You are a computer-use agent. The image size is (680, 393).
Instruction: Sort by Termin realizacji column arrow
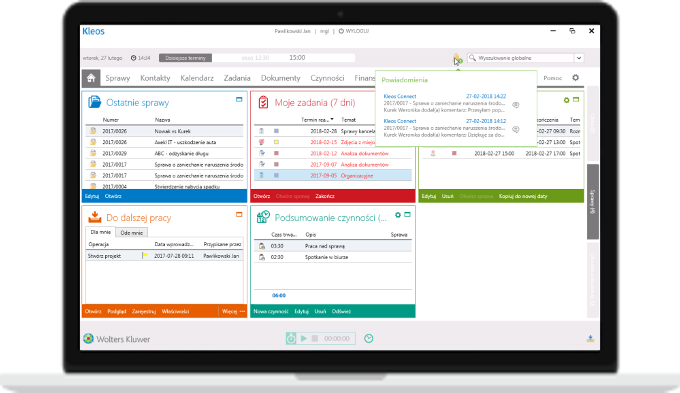332,119
